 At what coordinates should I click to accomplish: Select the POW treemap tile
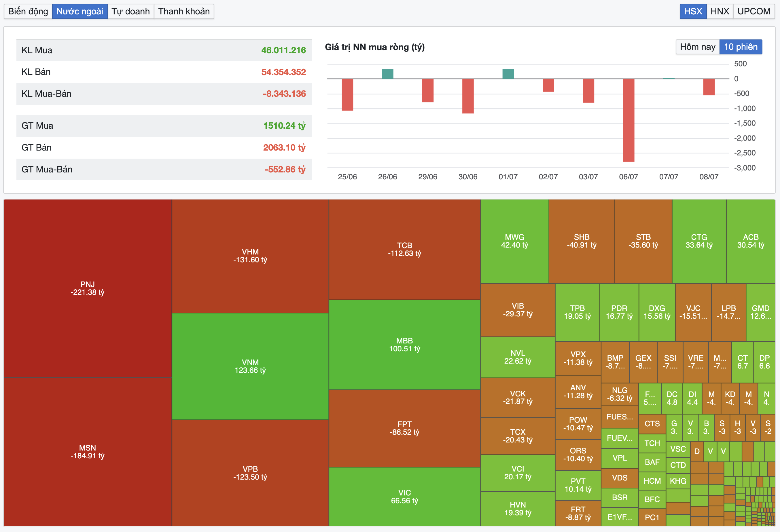(x=578, y=424)
